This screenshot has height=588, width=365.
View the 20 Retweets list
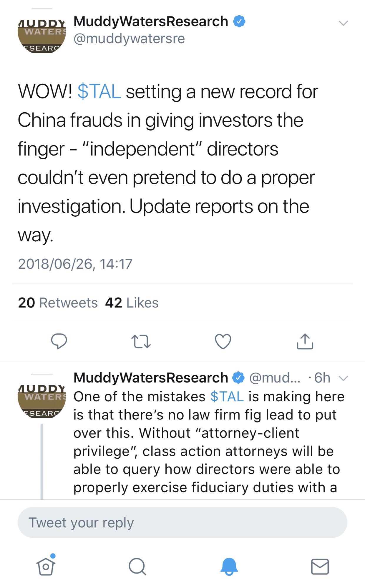point(58,303)
